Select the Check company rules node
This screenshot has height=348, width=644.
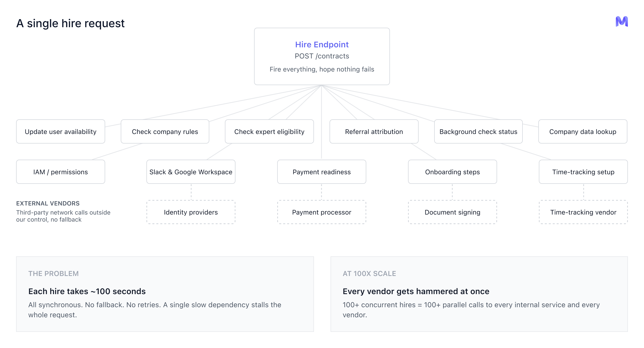[x=165, y=131]
